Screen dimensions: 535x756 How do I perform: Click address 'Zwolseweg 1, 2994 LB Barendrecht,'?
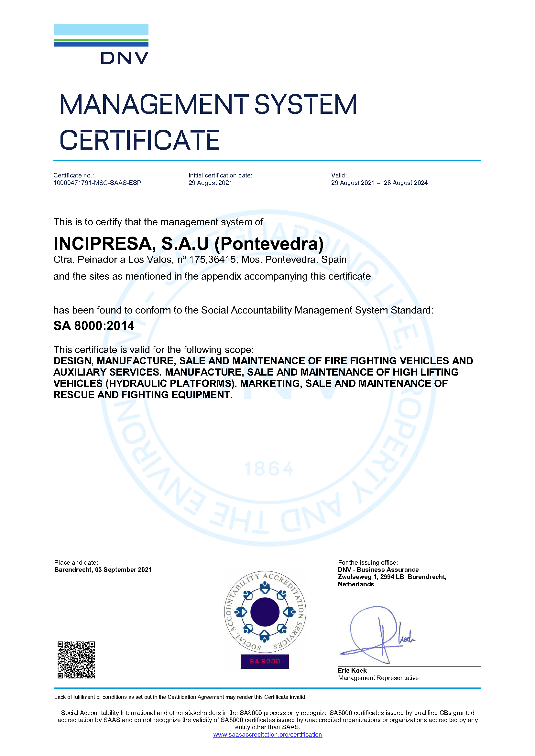click(392, 577)
